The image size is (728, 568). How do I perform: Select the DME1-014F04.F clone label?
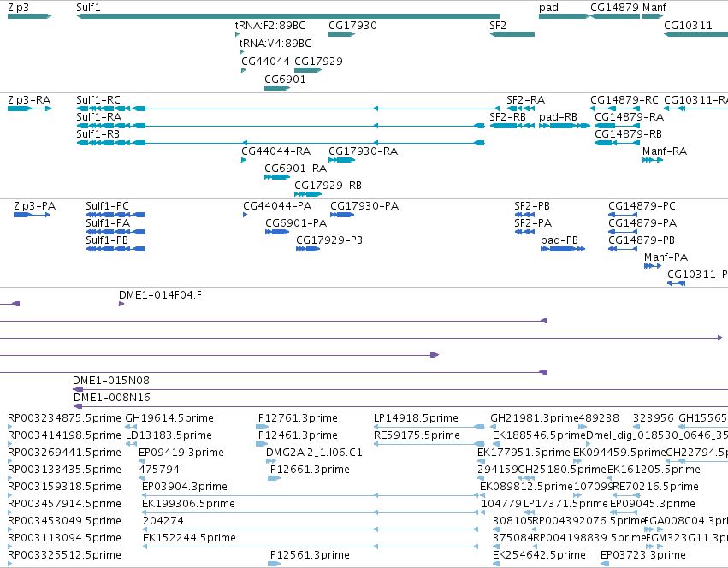click(160, 295)
